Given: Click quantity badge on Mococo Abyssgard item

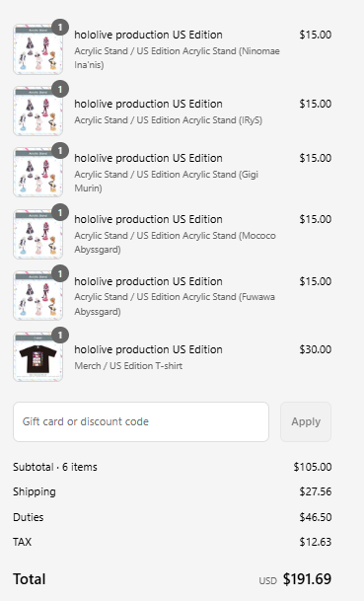Looking at the screenshot, I should coord(60,212).
